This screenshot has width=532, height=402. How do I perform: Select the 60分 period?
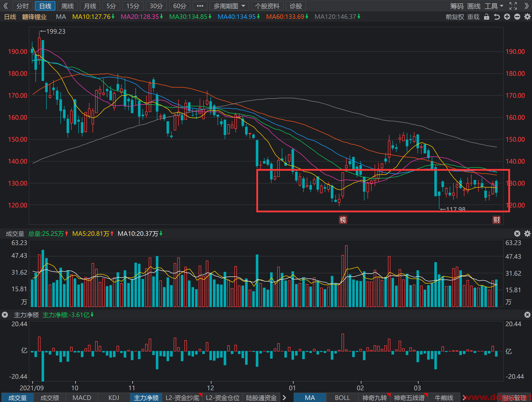pos(180,6)
